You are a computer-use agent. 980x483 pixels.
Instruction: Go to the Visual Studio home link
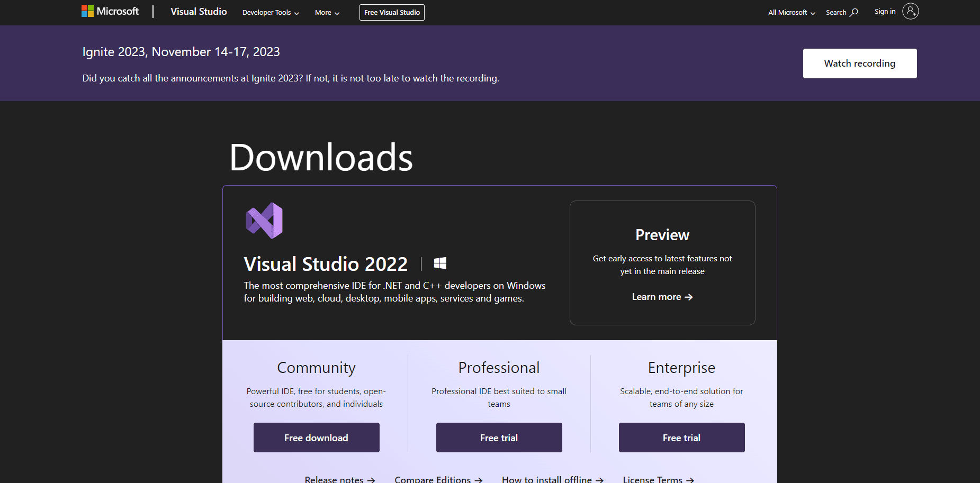point(199,12)
